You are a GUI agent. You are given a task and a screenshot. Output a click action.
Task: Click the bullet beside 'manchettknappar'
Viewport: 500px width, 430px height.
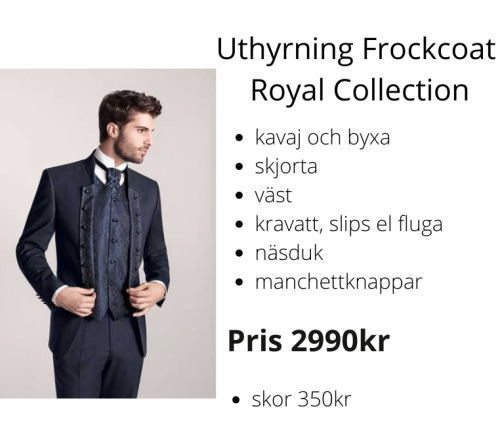pos(239,282)
